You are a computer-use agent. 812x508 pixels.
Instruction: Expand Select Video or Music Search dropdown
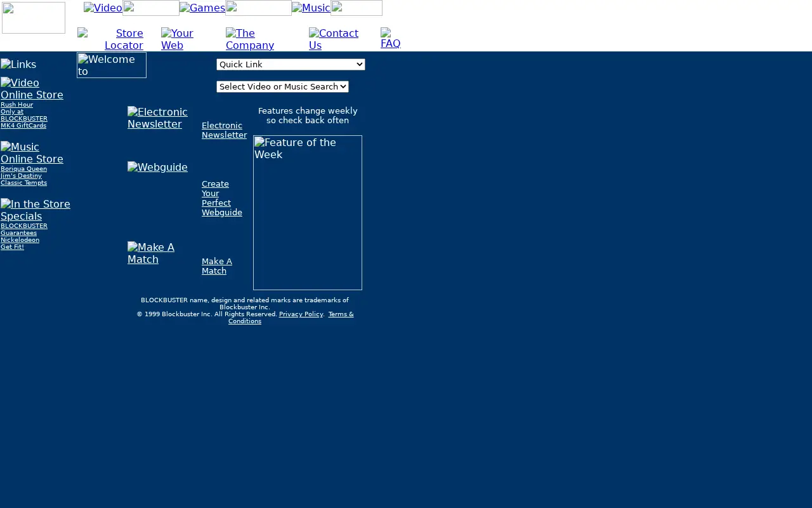click(x=282, y=86)
